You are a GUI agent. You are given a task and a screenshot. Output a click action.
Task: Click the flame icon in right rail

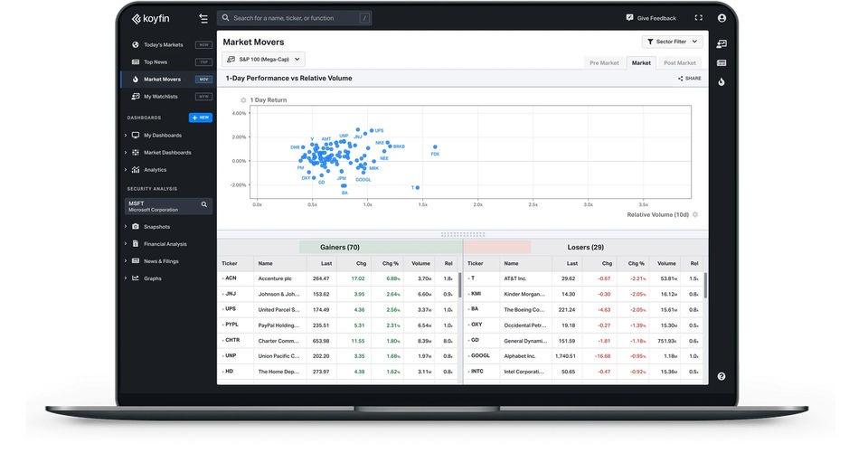click(722, 81)
